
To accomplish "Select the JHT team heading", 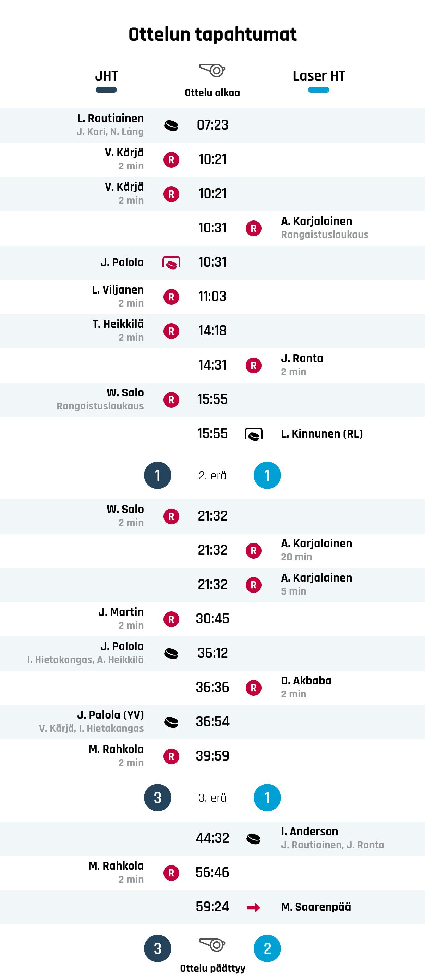I will click(x=107, y=76).
